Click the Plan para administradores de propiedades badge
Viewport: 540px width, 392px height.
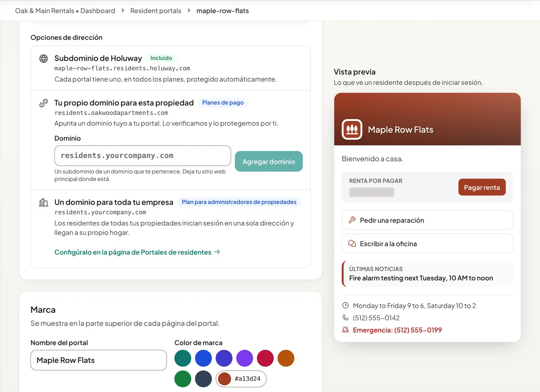(x=239, y=202)
